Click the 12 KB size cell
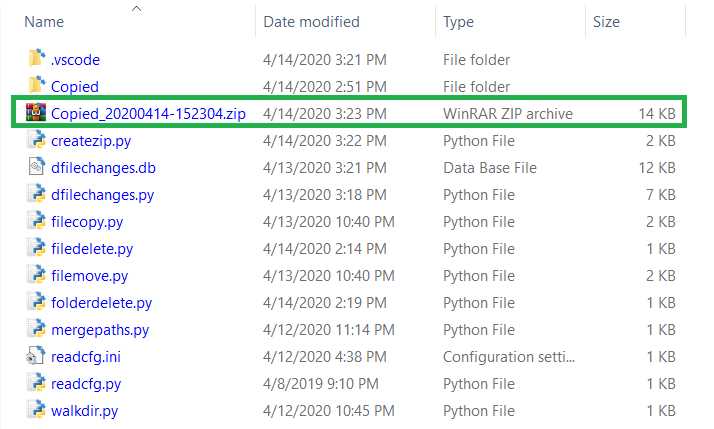Viewport: 714px width, 429px height. (657, 168)
